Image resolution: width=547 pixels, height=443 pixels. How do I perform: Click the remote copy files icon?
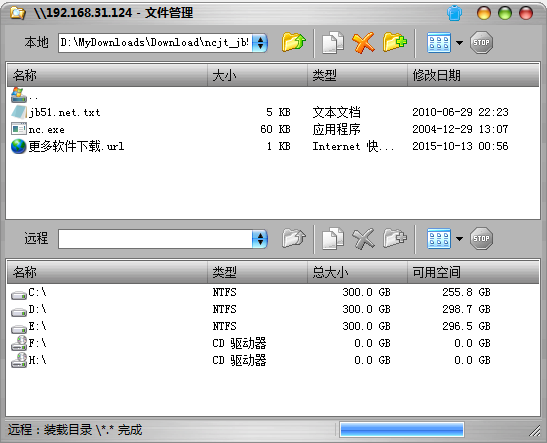click(x=333, y=239)
